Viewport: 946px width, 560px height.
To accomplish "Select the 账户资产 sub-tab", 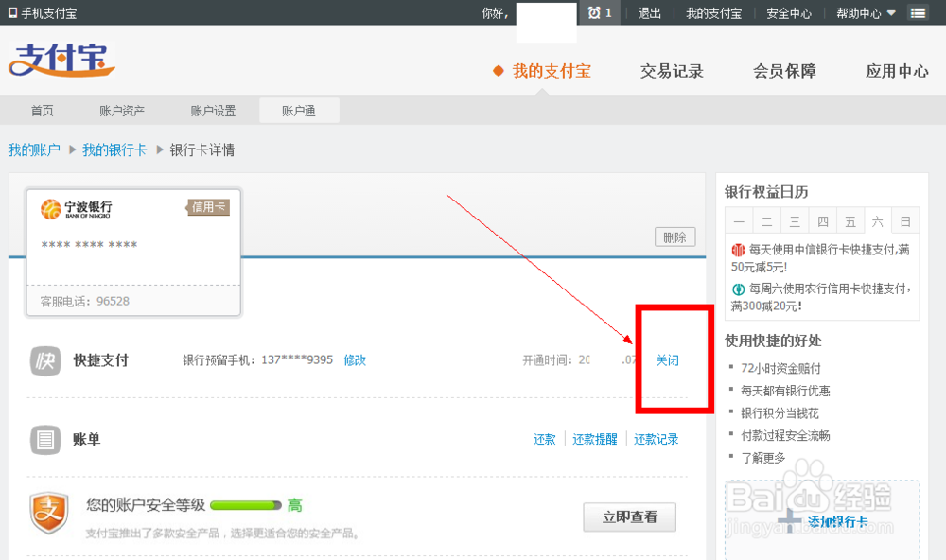I will [x=122, y=111].
